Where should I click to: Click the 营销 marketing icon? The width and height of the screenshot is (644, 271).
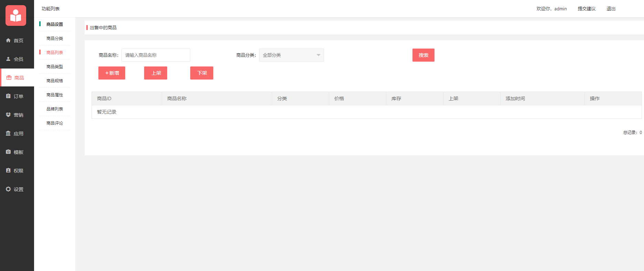click(x=8, y=115)
